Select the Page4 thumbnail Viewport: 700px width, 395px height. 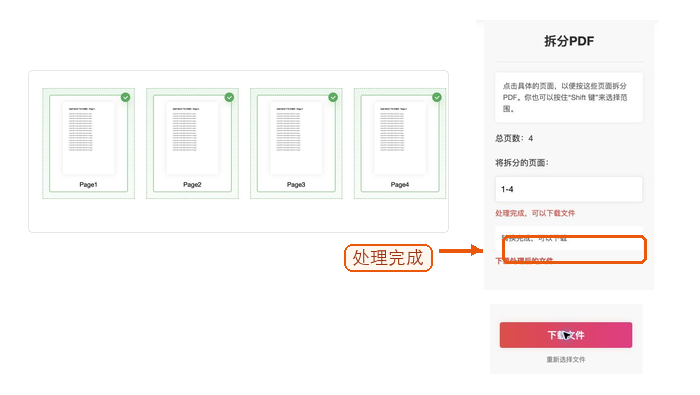coord(400,143)
